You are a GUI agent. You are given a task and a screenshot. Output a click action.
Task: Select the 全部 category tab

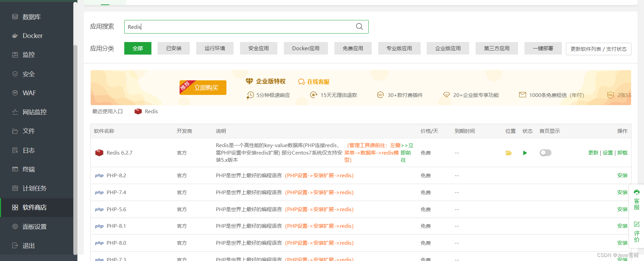[x=138, y=48]
